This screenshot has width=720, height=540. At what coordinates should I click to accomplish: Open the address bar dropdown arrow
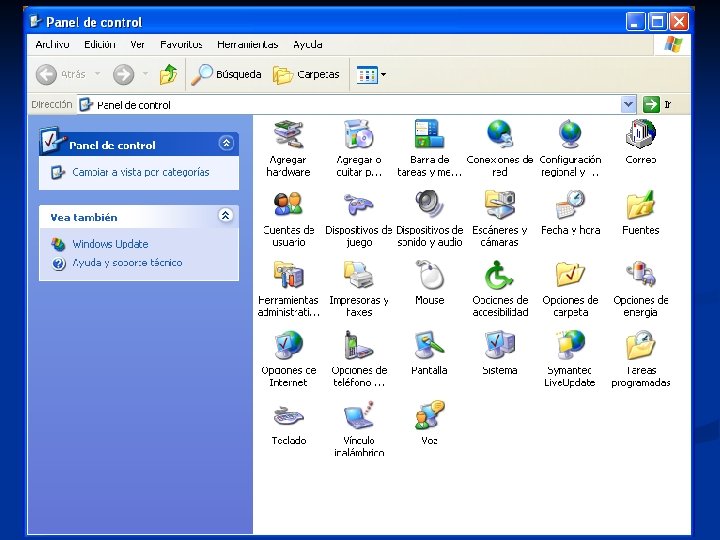pyautogui.click(x=629, y=105)
